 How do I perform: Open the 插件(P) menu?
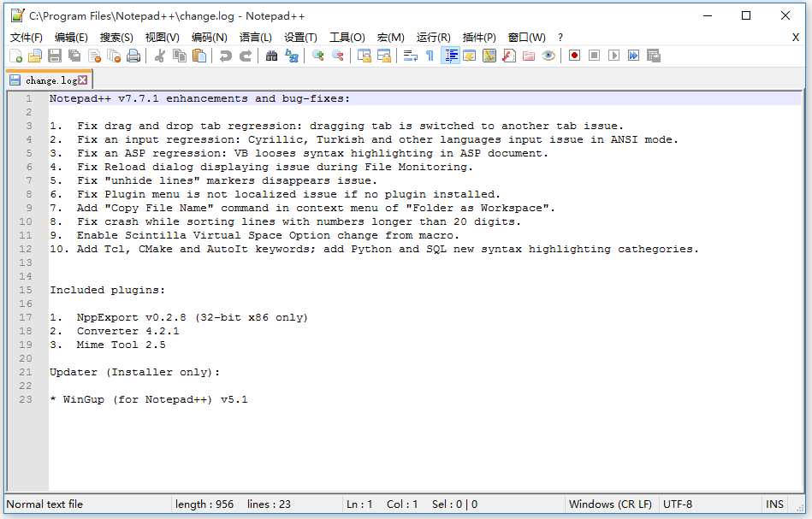pyautogui.click(x=479, y=38)
